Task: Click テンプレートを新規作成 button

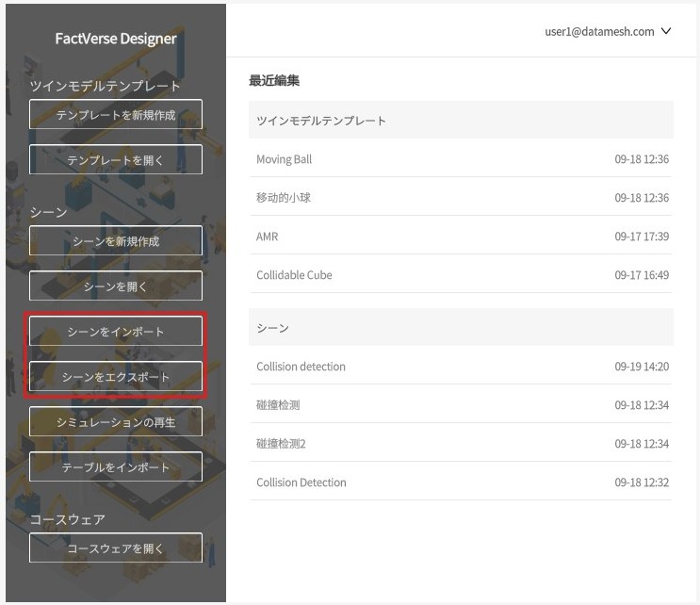Action: tap(115, 115)
